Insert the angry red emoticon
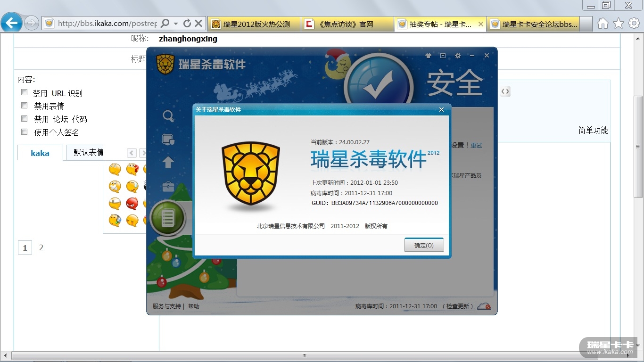The height and width of the screenshot is (362, 644). pyautogui.click(x=132, y=204)
